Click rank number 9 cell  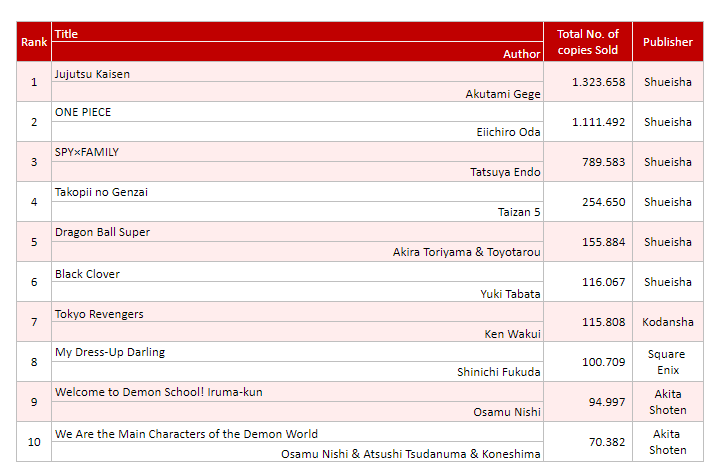(34, 402)
